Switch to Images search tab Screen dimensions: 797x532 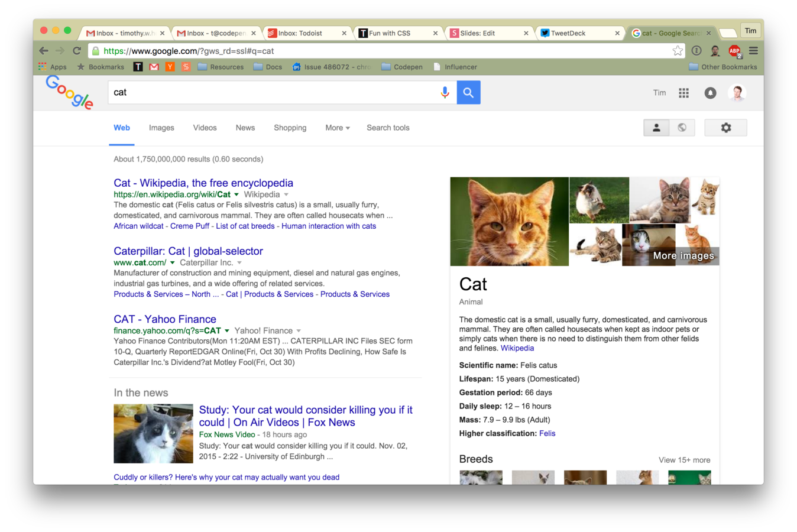[161, 128]
